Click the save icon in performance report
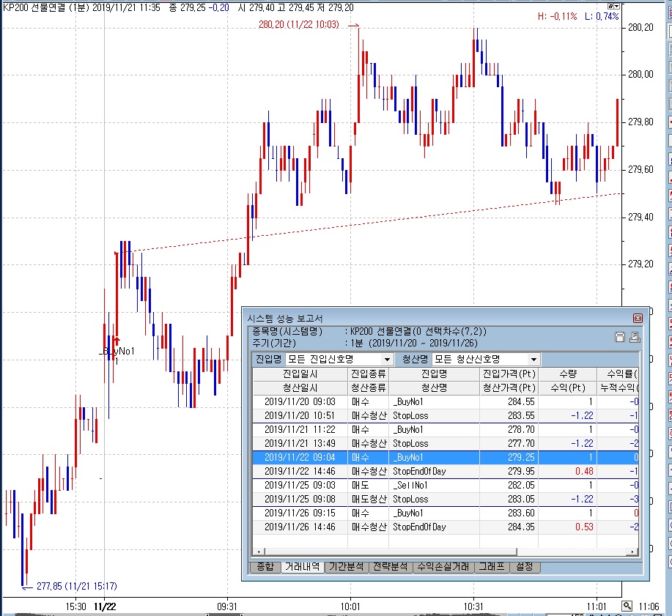 point(620,337)
